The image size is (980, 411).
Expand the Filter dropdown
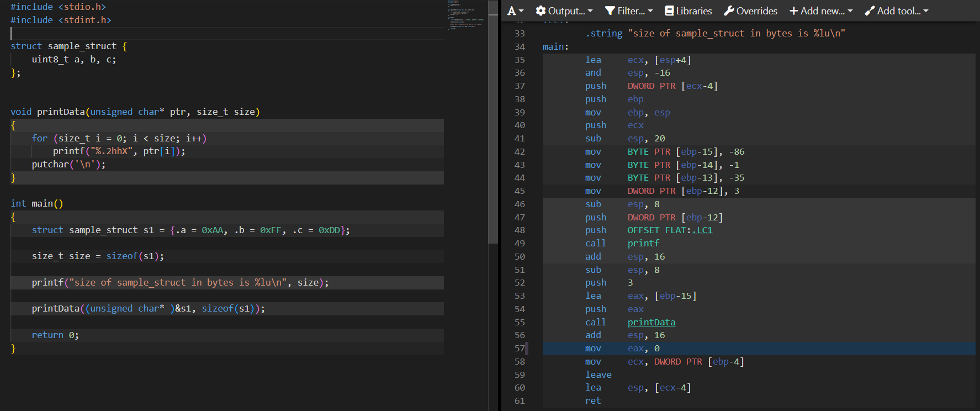pos(629,11)
